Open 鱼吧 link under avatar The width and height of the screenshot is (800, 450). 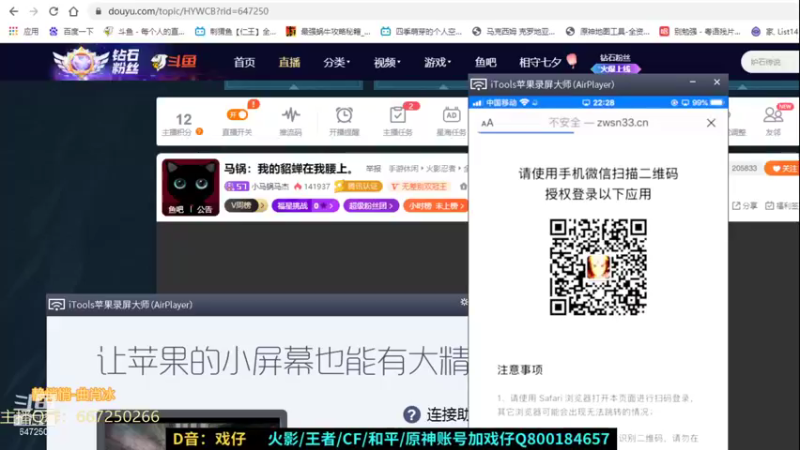[x=176, y=209]
